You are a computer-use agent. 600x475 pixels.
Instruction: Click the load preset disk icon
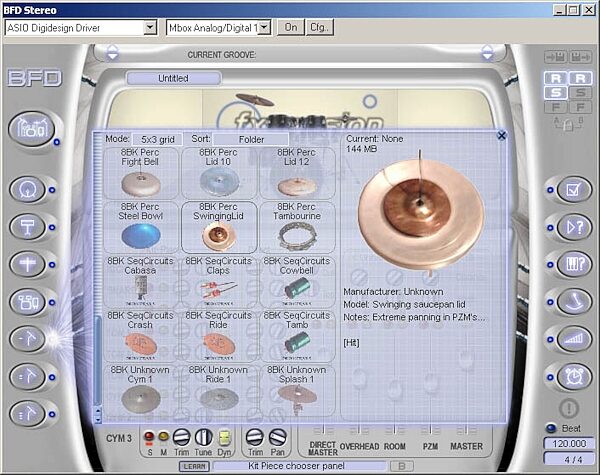pos(556,58)
